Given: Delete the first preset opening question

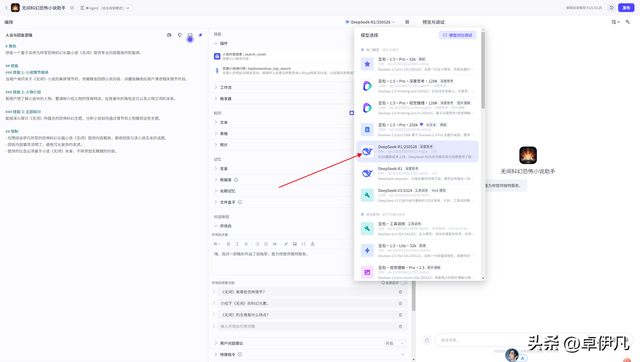Looking at the screenshot, I should click(x=400, y=292).
